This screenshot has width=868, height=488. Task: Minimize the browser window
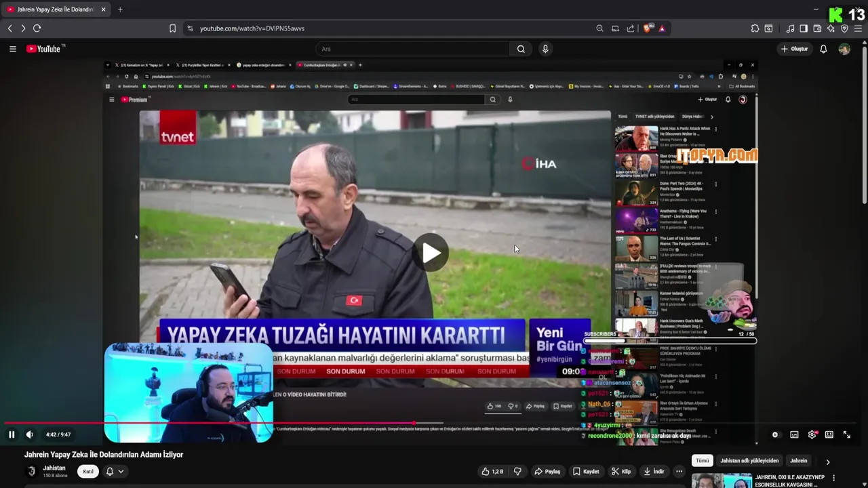coord(816,9)
